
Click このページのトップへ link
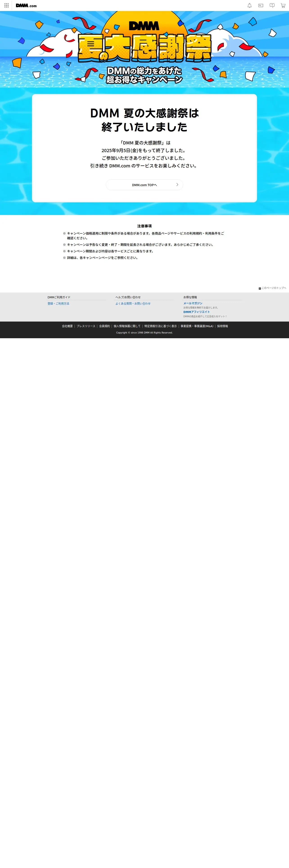(273, 288)
